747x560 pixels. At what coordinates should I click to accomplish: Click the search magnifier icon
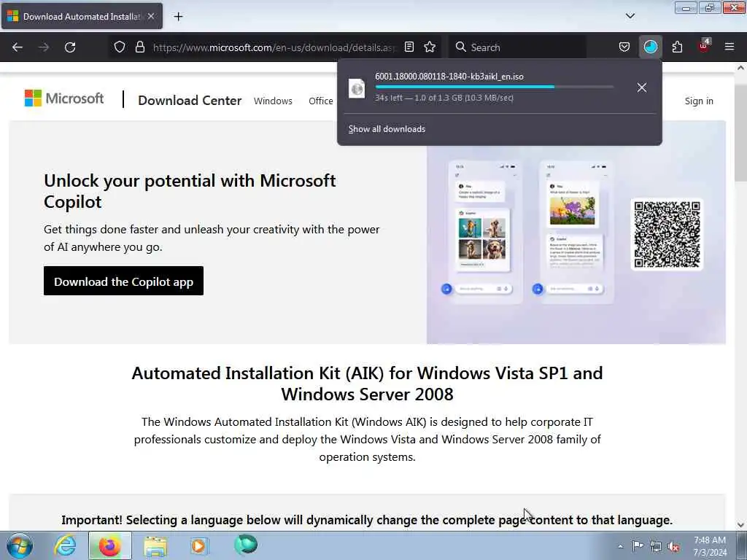click(x=460, y=47)
